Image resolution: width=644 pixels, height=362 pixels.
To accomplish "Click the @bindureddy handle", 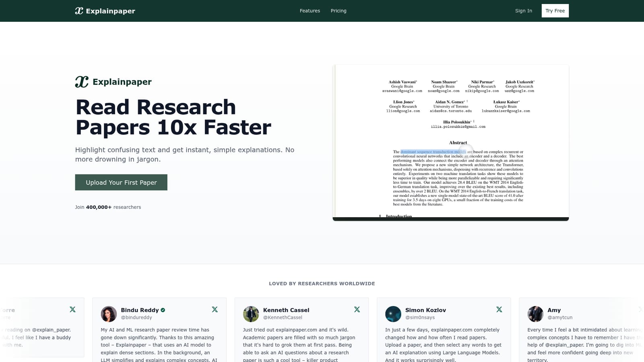I will pos(136,317).
